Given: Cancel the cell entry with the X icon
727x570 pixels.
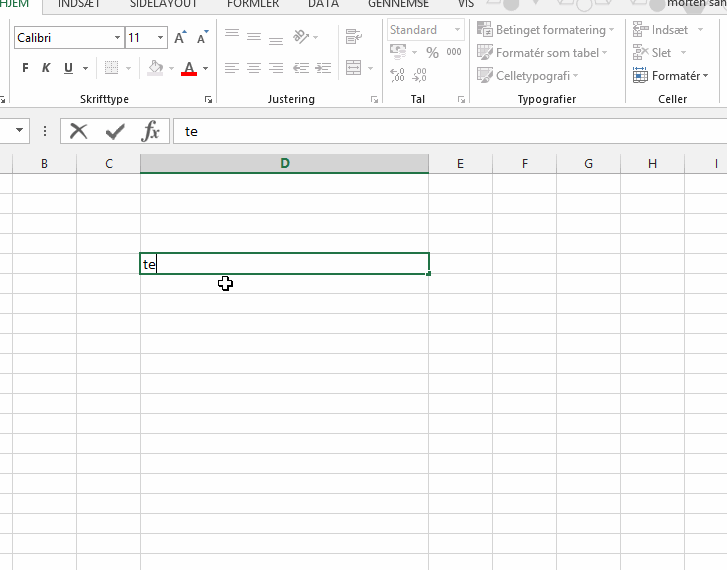Looking at the screenshot, I should click(79, 131).
